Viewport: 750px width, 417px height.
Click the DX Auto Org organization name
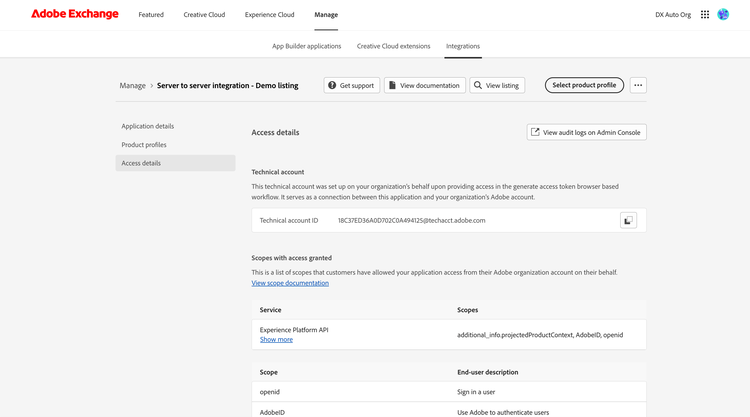673,15
